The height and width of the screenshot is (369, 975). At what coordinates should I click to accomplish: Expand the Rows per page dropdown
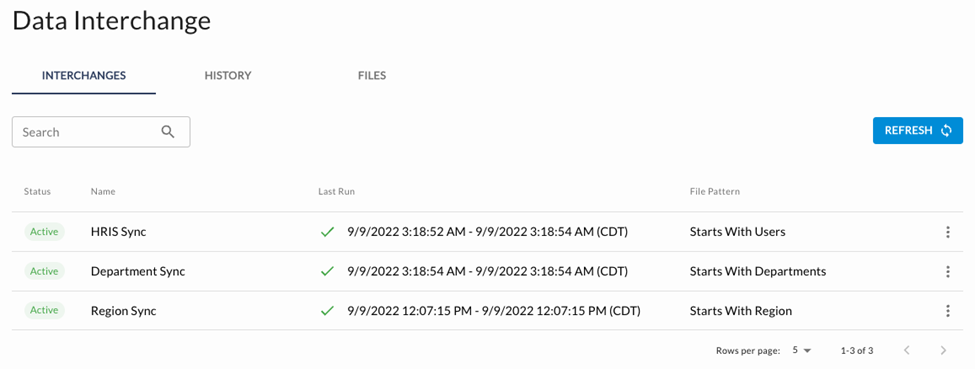tap(802, 351)
